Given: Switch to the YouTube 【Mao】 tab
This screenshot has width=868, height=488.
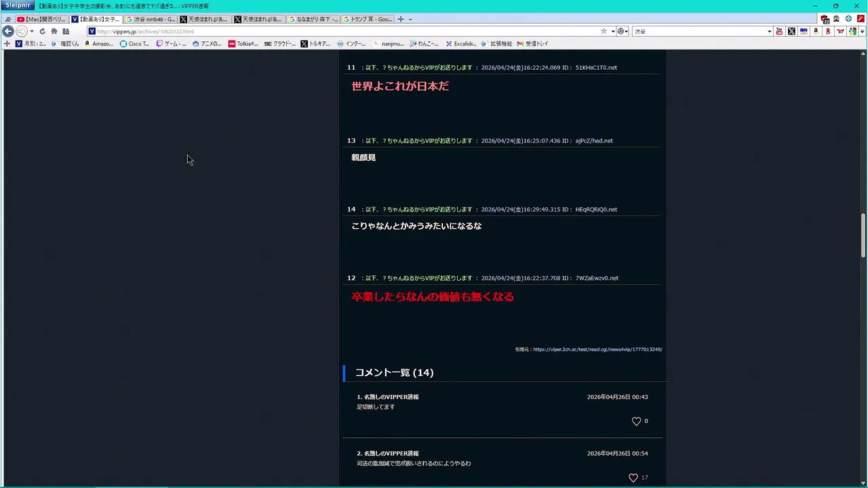Looking at the screenshot, I should click(41, 19).
